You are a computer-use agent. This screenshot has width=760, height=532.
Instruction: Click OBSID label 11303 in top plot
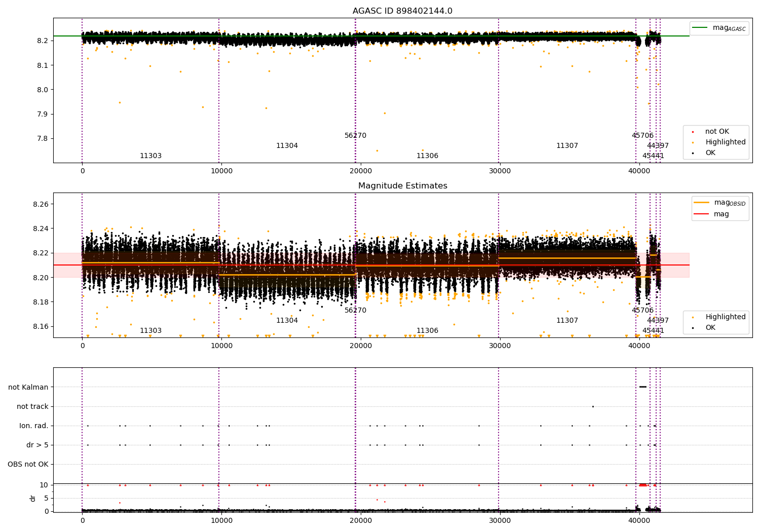(150, 156)
